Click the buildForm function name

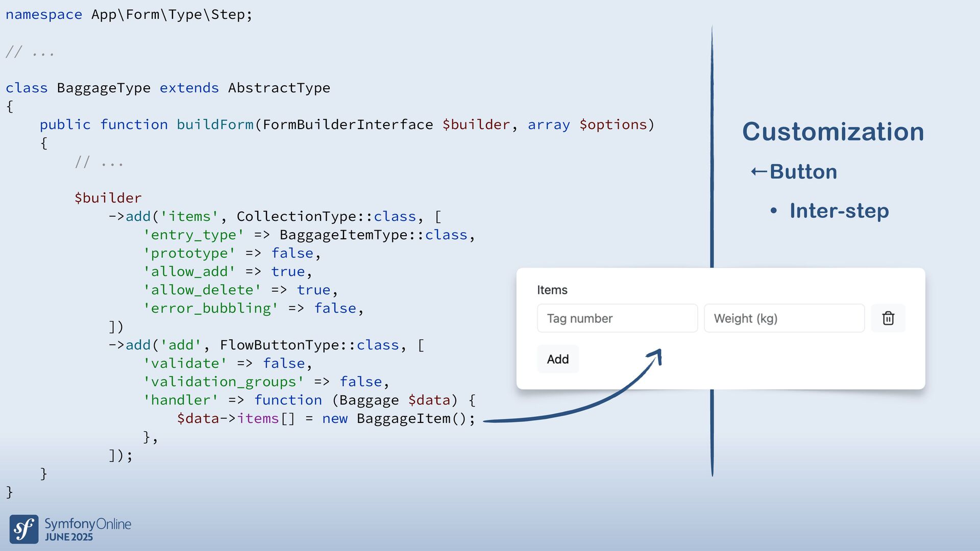coord(215,124)
